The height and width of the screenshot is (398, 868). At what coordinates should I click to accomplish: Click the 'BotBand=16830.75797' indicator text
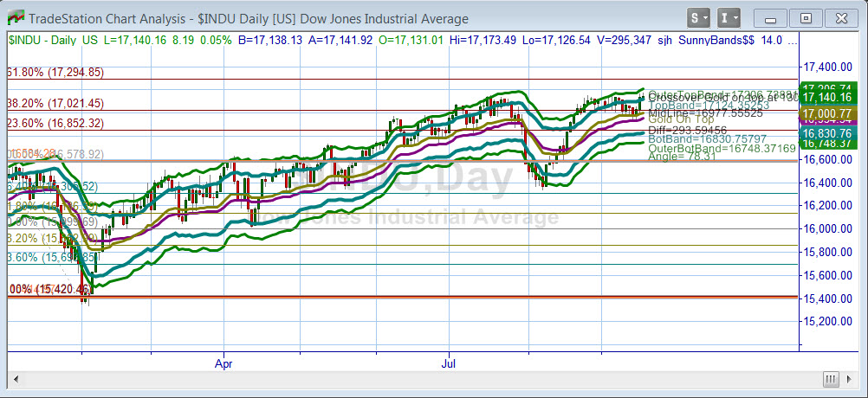706,140
